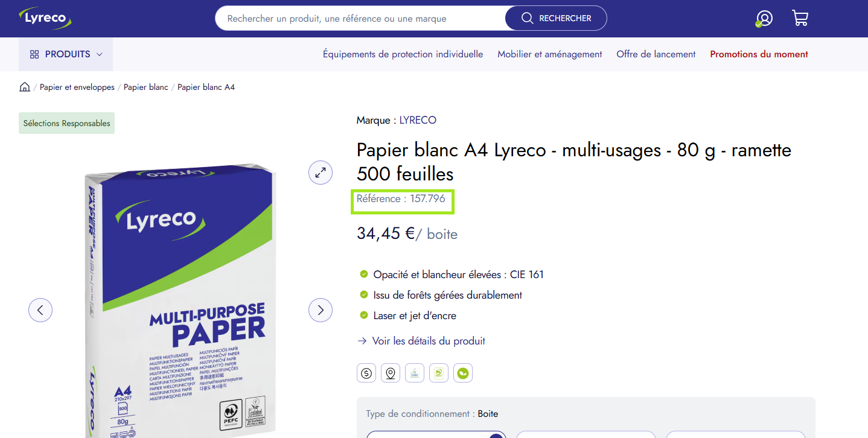This screenshot has width=868, height=438.
Task: Open the shopping cart icon
Action: [800, 18]
